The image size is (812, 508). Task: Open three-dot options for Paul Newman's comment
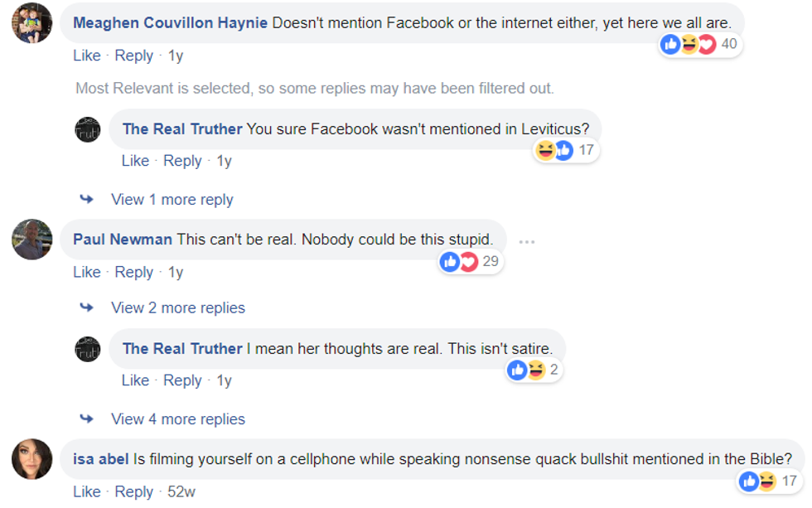point(527,241)
